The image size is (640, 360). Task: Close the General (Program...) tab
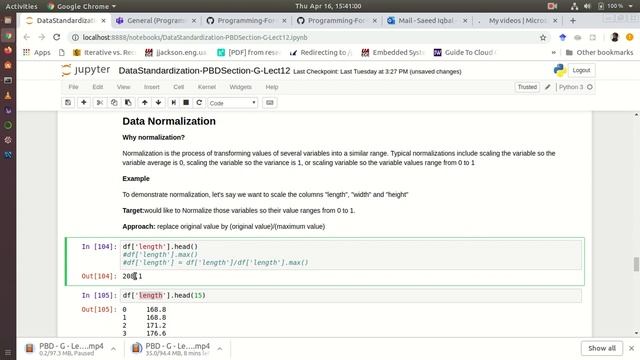[194, 20]
